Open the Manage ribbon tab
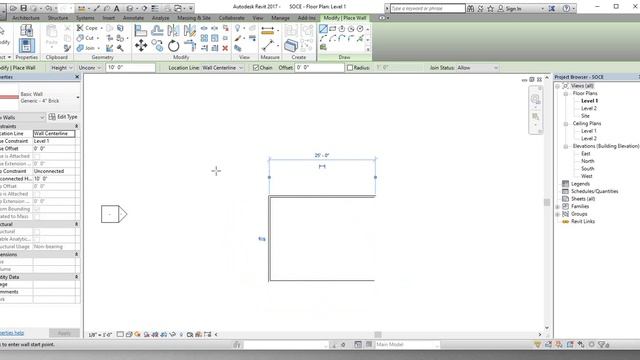This screenshot has width=640, height=360. [x=280, y=18]
